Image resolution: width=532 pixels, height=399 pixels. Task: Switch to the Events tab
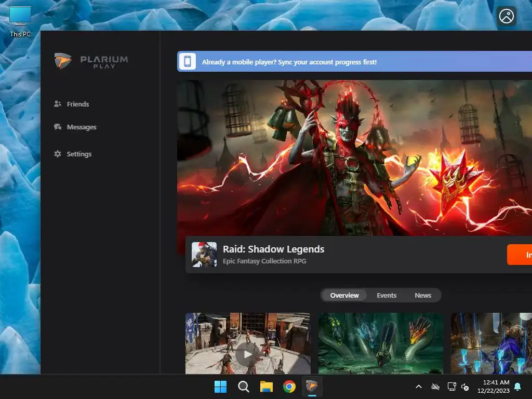(387, 295)
